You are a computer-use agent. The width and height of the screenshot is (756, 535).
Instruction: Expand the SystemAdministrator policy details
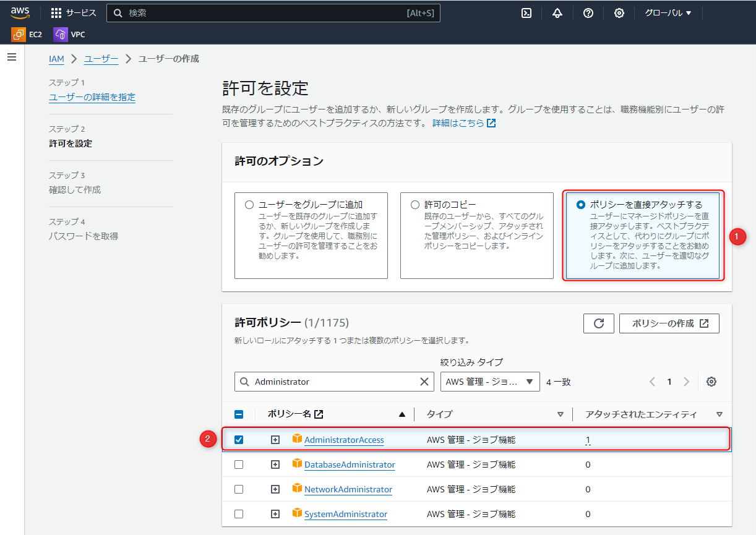click(x=275, y=514)
